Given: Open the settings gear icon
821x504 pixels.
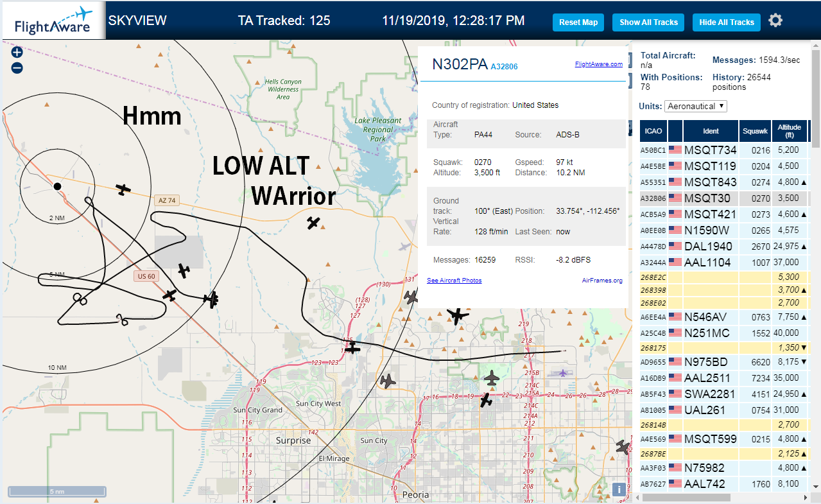Looking at the screenshot, I should (775, 21).
